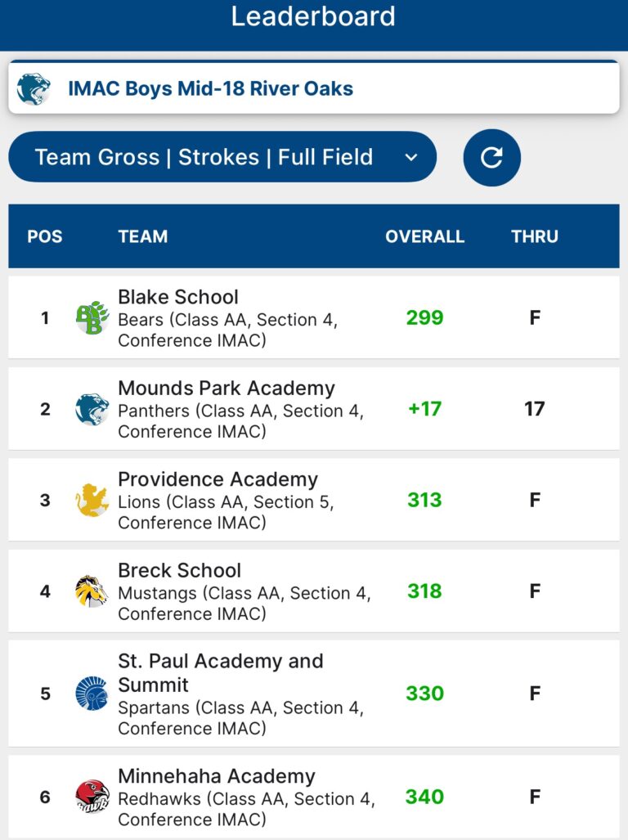Click Providence Academy score of 313

[x=424, y=500]
